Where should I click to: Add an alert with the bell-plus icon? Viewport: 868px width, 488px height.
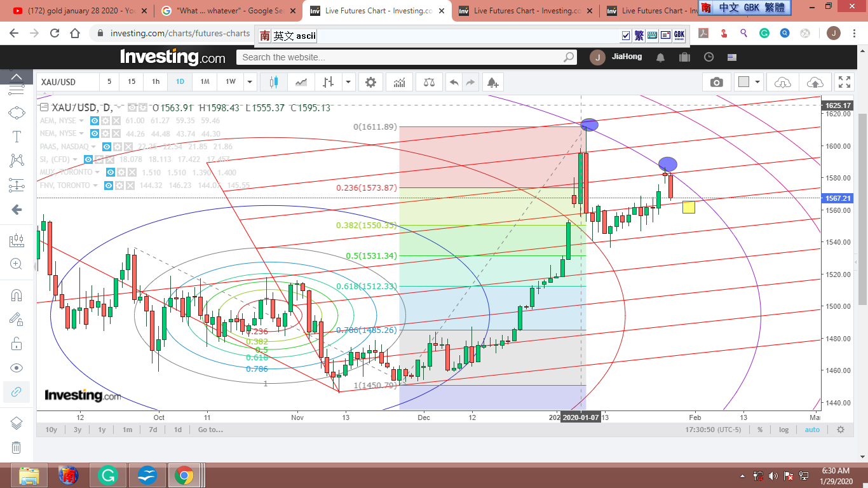[x=492, y=82]
